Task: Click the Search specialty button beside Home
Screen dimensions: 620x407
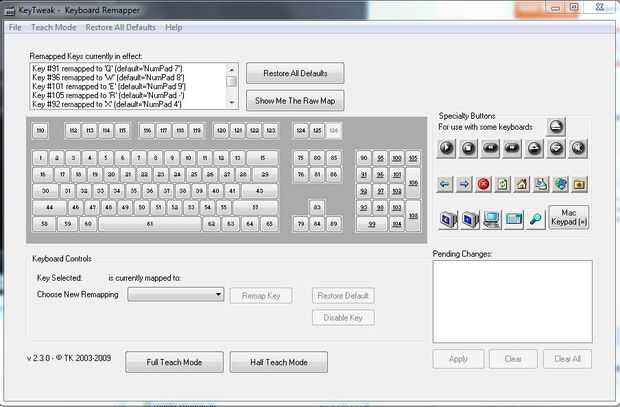Action: [541, 184]
